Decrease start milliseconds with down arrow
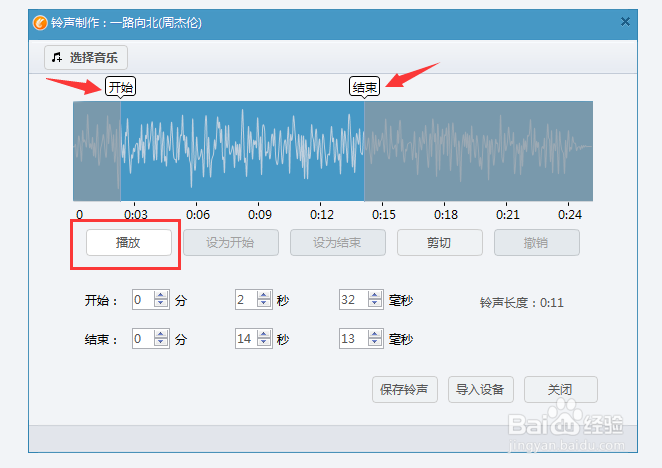 coord(375,305)
